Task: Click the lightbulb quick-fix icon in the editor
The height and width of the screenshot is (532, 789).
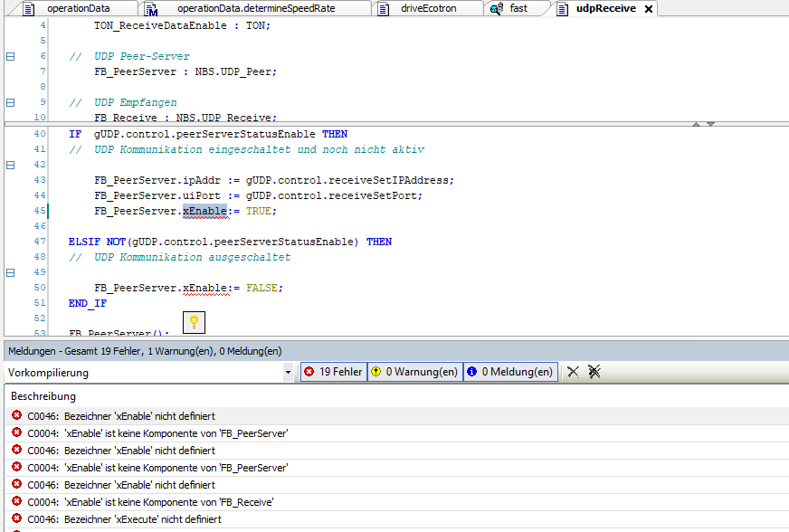Action: pos(194,322)
